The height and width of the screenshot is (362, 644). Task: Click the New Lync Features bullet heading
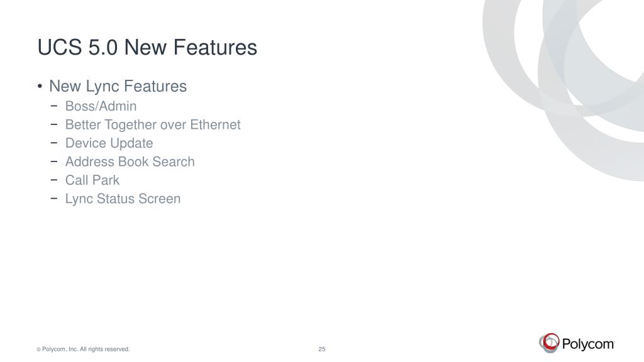pyautogui.click(x=118, y=86)
